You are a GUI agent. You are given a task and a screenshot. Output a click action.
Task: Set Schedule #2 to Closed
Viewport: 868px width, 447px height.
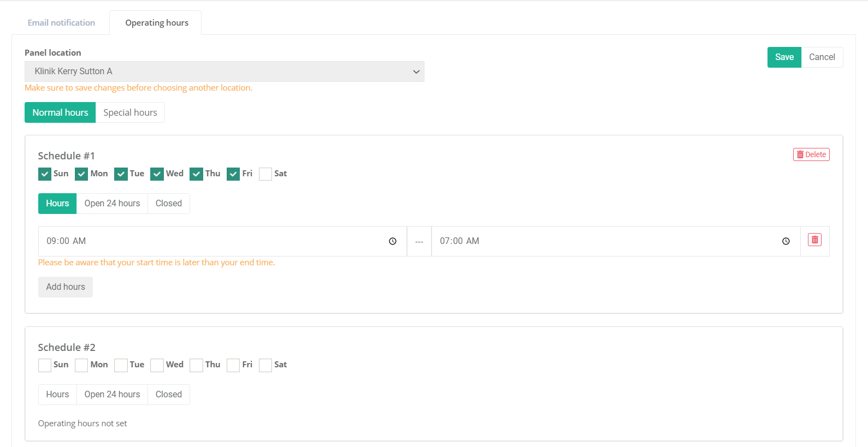pyautogui.click(x=168, y=395)
